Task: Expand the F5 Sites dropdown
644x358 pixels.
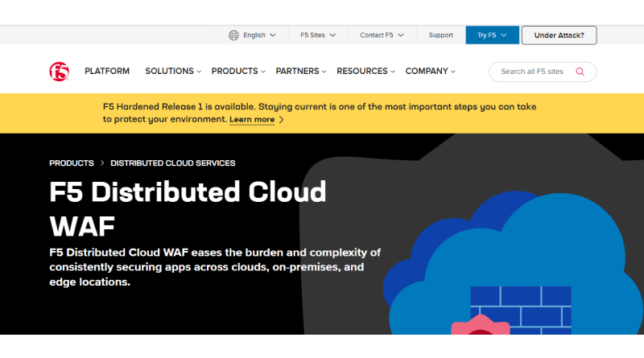Action: pos(318,35)
